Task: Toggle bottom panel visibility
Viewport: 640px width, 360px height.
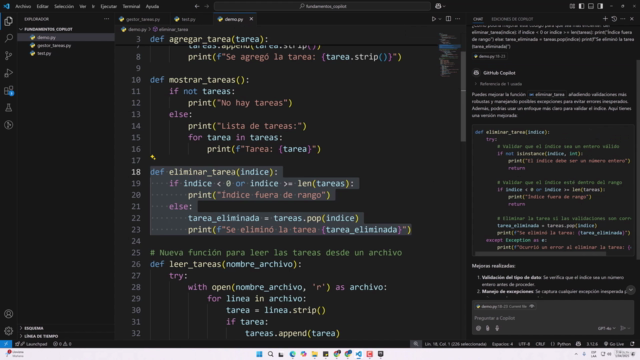Action: pos(591,6)
